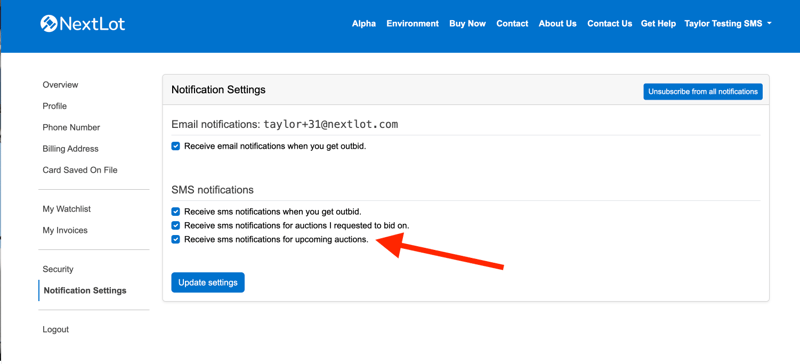Expand the Taylor Testing SMS user dropdown
Image resolution: width=800 pixels, height=364 pixels.
point(727,23)
